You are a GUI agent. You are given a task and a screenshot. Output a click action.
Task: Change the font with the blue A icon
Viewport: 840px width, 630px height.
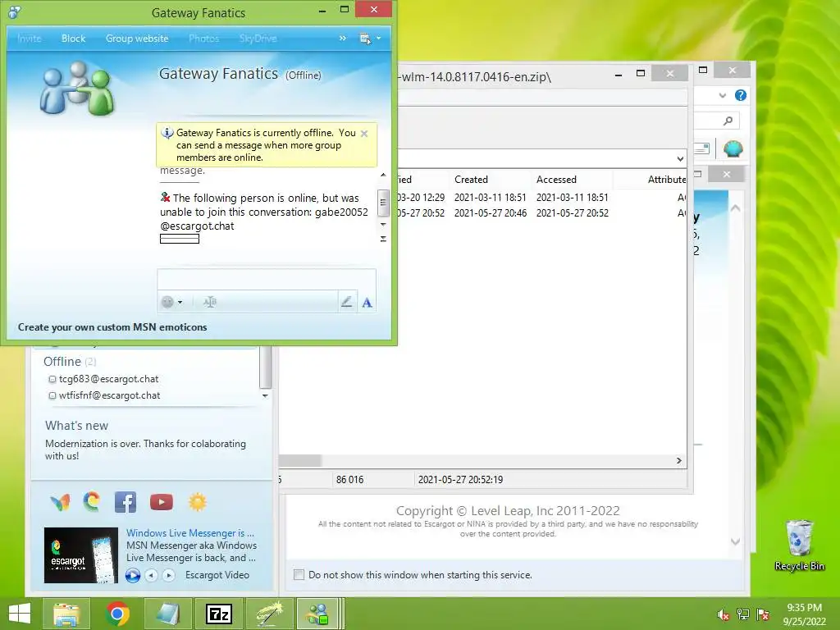367,303
